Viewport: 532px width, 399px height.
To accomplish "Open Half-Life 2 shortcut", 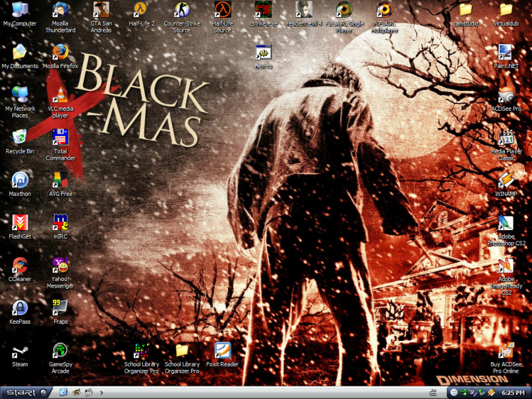I will point(142,15).
